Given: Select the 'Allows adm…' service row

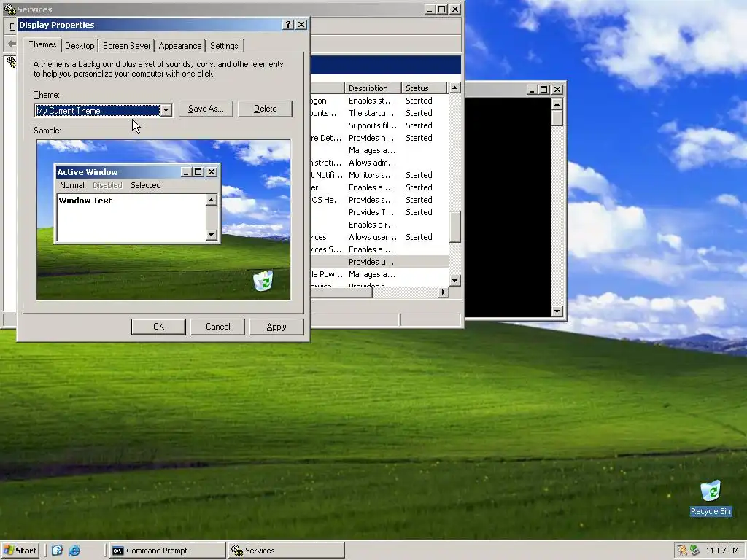Looking at the screenshot, I should pyautogui.click(x=379, y=163).
